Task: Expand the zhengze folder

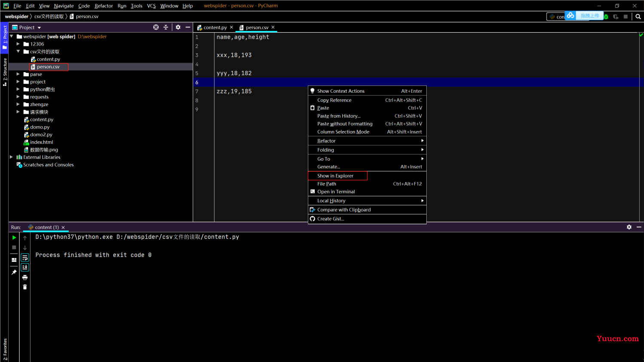Action: [18, 104]
